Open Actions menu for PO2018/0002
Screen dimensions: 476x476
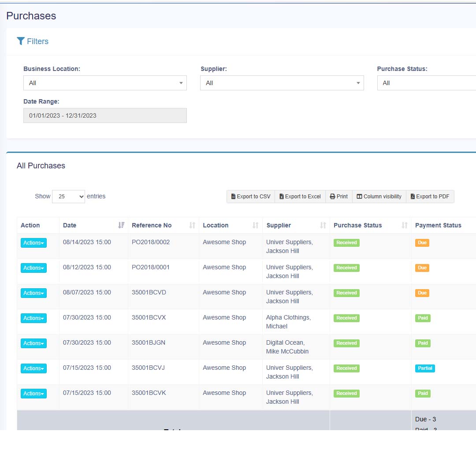(x=33, y=243)
